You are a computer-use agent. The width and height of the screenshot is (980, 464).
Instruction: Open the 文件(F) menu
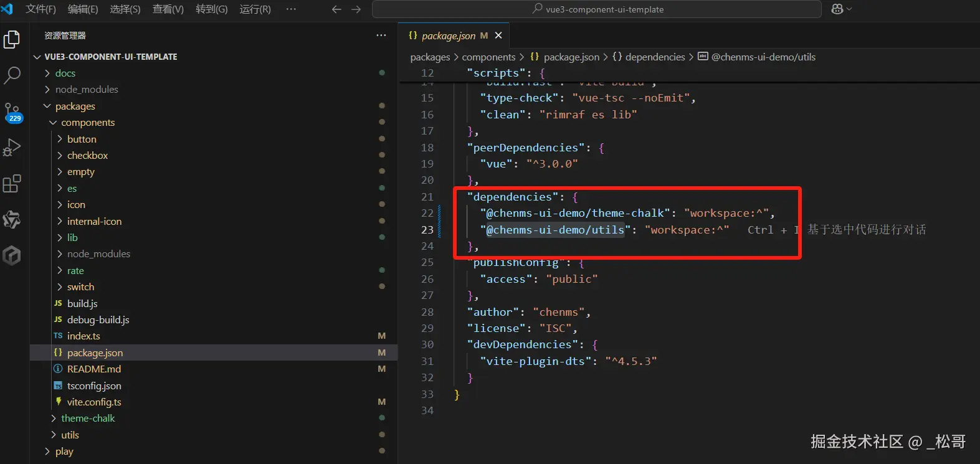click(x=40, y=9)
